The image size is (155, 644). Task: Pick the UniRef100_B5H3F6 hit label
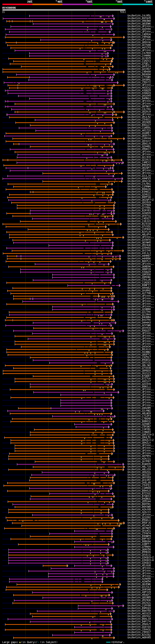[139, 165]
